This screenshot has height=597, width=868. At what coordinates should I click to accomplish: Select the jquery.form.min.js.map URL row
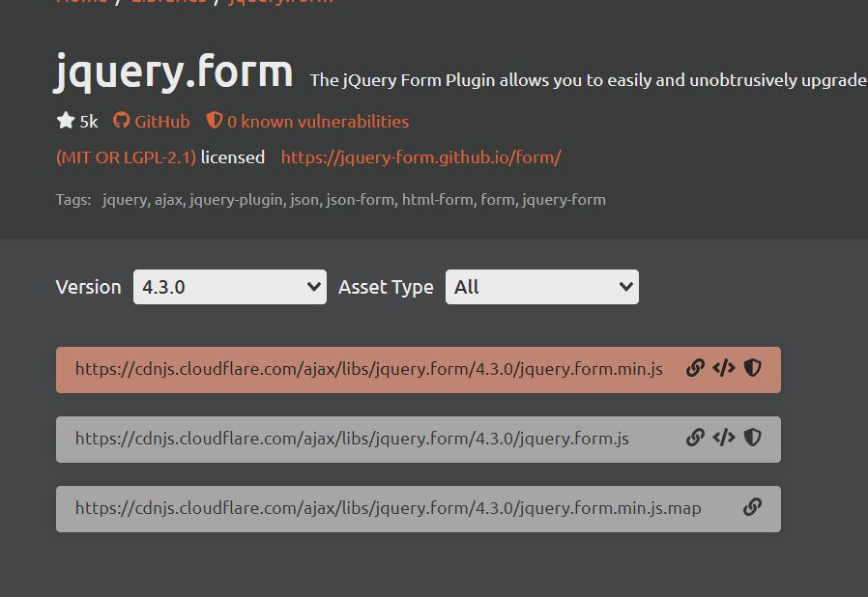point(419,509)
